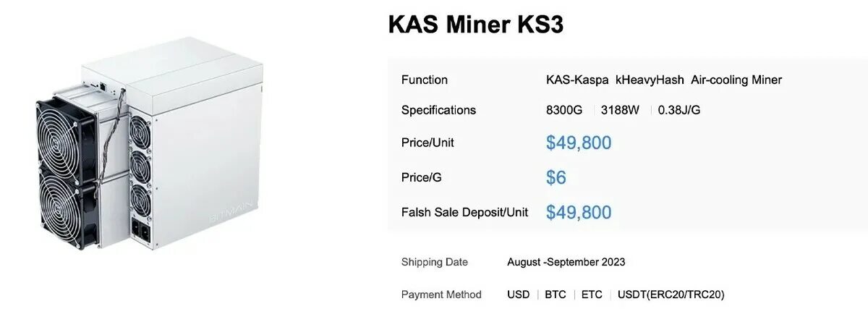This screenshot has height=322, width=868.
Task: Click the $49,800 Price/Unit value
Action: (579, 143)
